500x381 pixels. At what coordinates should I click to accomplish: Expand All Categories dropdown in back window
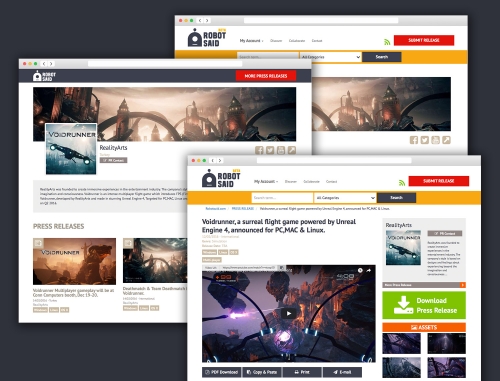330,57
